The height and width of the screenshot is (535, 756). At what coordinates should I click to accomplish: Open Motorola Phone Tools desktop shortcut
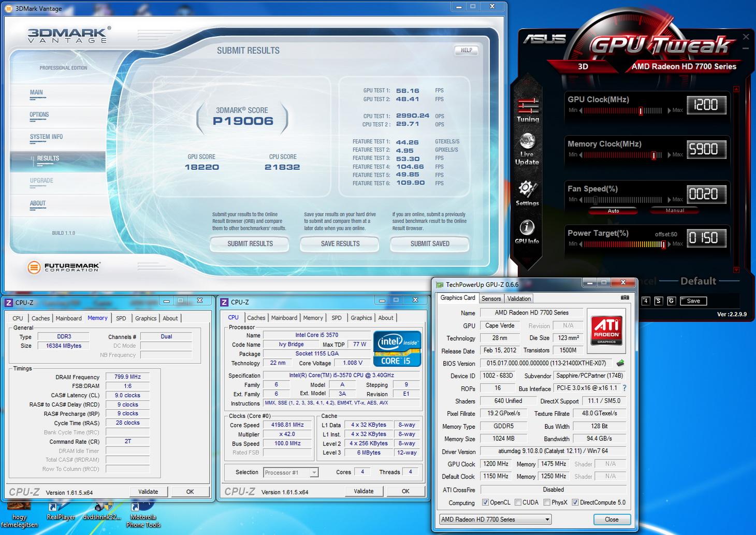coord(143,514)
